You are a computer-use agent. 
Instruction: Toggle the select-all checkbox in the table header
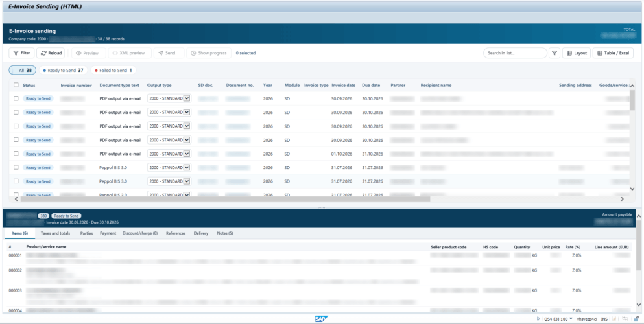[x=16, y=85]
